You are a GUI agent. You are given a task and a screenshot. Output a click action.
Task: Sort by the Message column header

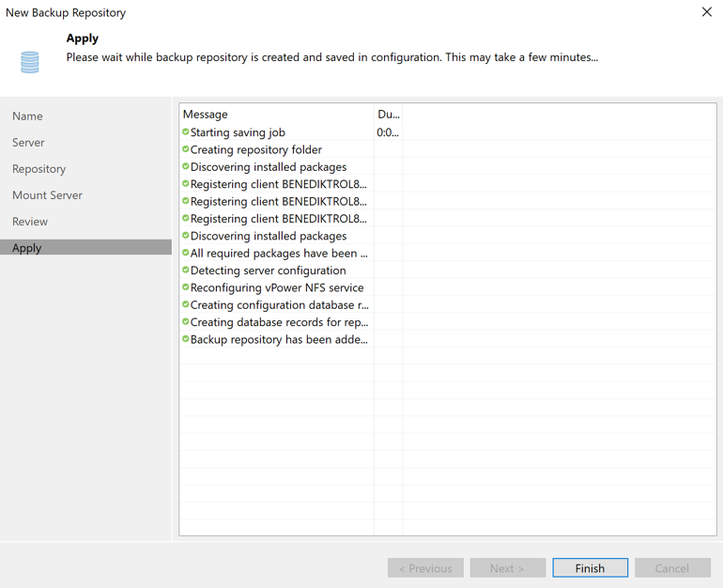[x=276, y=115]
